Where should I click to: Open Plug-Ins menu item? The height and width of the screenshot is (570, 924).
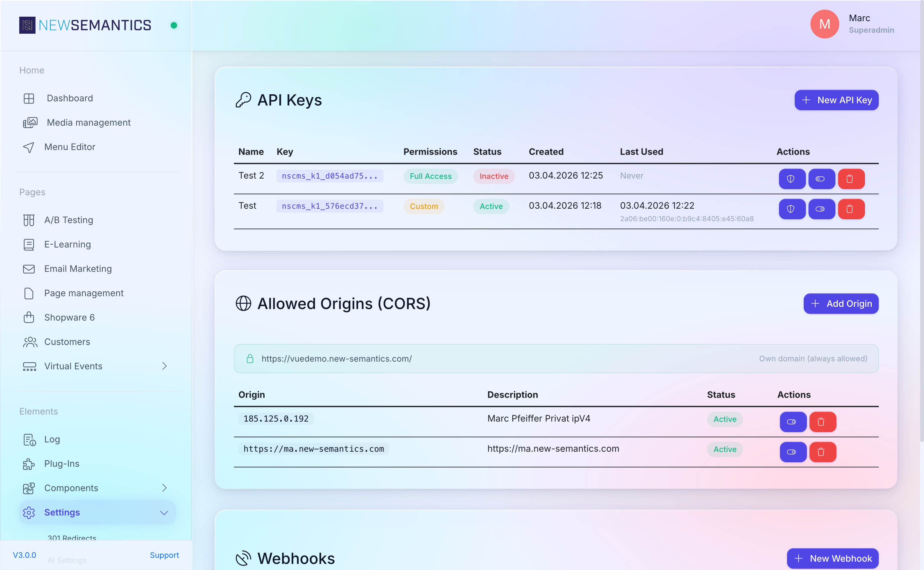point(97,464)
